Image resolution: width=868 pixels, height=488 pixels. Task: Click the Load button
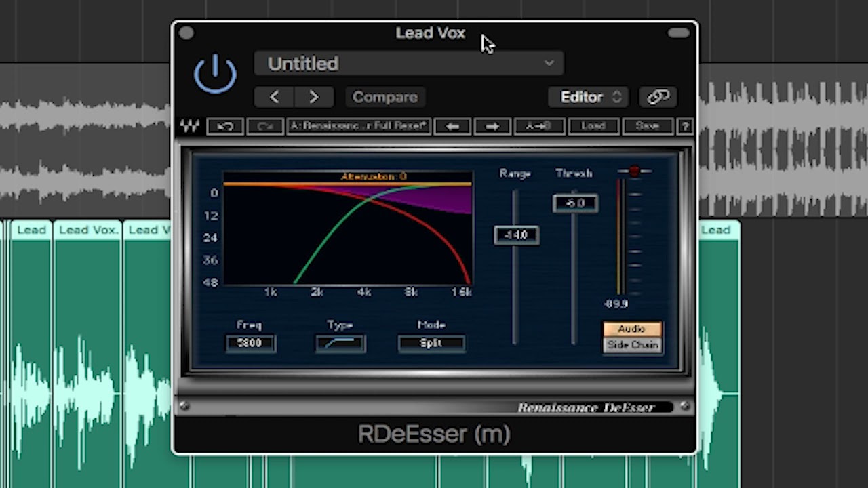pos(592,126)
